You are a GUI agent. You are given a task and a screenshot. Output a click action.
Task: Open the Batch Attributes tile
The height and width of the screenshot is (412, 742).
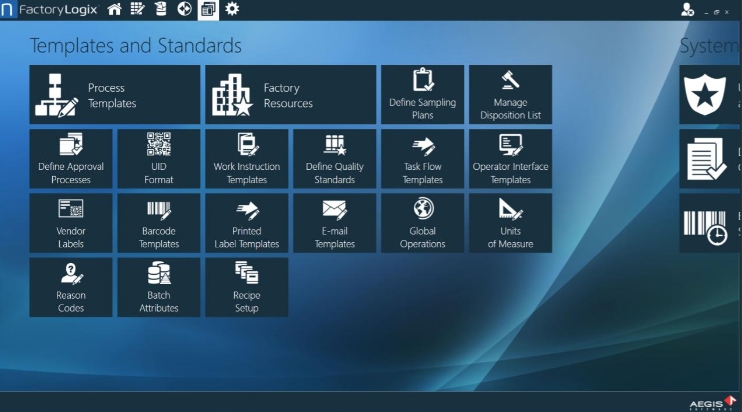click(x=159, y=287)
